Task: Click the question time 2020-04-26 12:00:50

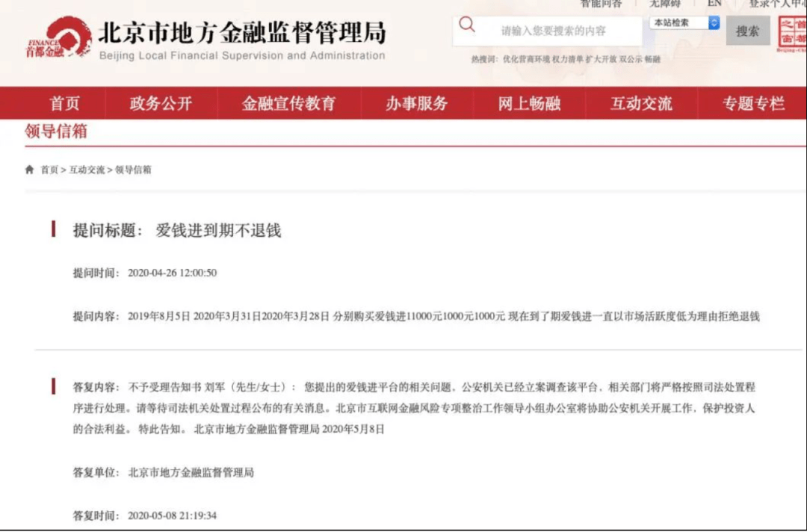Action: point(172,273)
